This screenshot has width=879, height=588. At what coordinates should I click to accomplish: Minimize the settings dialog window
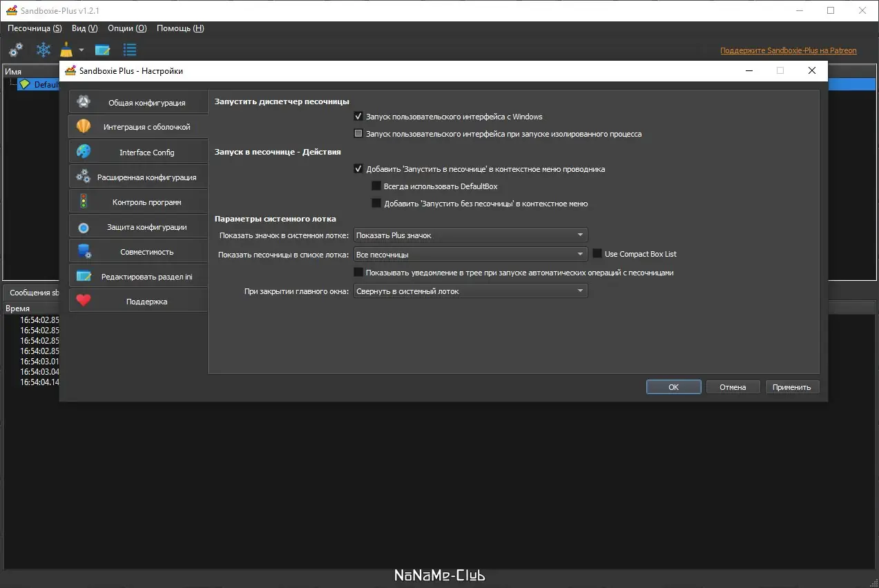click(x=748, y=70)
